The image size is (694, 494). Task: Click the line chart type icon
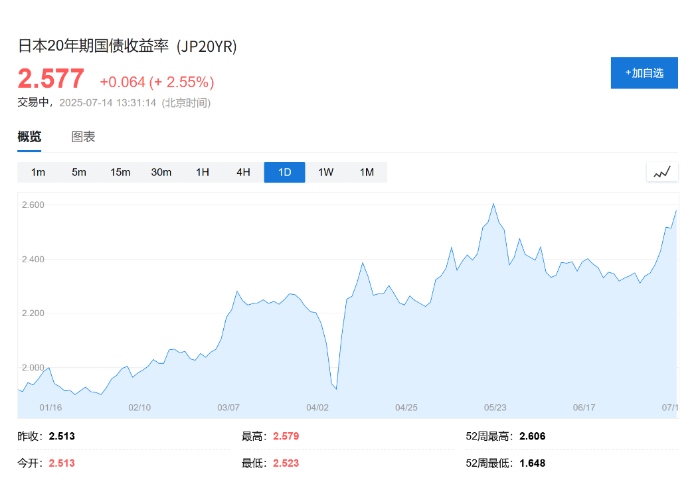(662, 172)
